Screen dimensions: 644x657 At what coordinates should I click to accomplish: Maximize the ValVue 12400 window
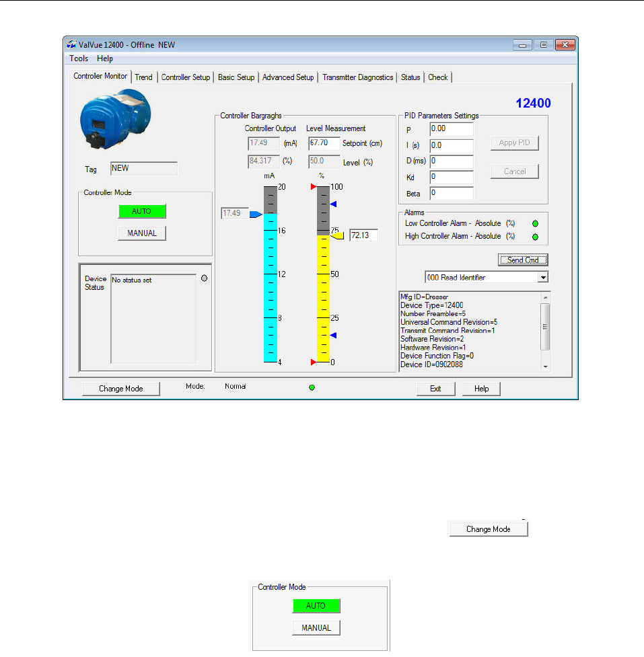pyautogui.click(x=544, y=45)
